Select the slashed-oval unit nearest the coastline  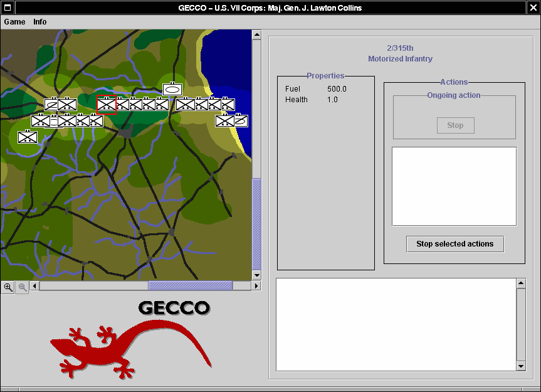(x=241, y=120)
